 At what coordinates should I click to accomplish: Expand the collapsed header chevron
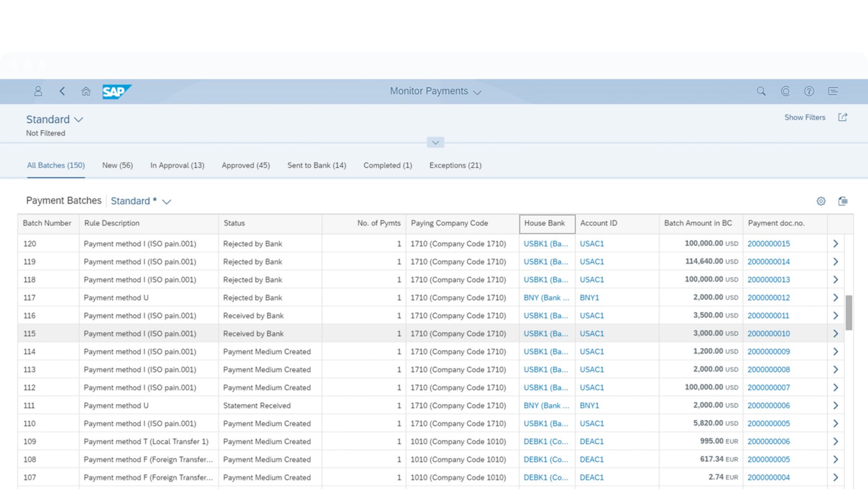tap(435, 142)
